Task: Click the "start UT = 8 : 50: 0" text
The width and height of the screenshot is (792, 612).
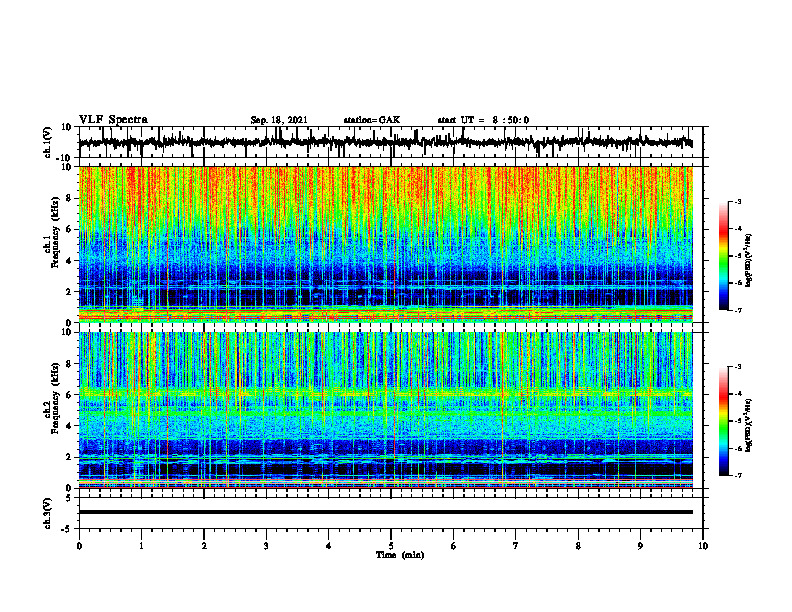Action: pyautogui.click(x=483, y=120)
